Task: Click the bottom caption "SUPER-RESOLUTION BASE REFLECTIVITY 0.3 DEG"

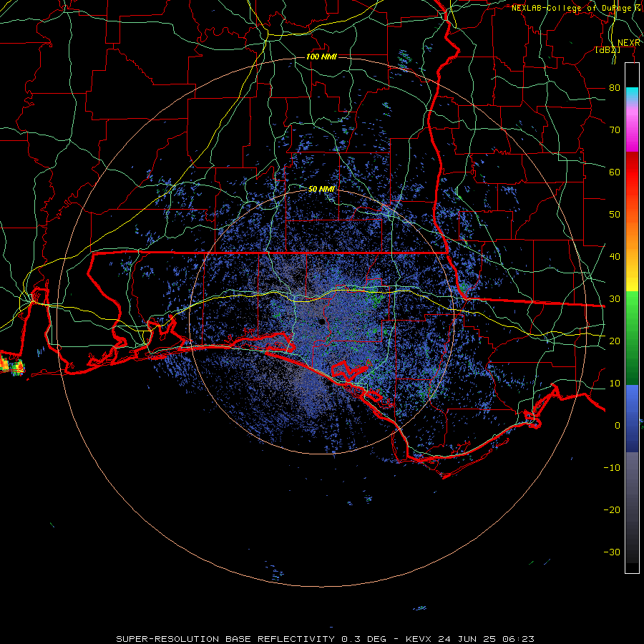Action: (x=251, y=639)
